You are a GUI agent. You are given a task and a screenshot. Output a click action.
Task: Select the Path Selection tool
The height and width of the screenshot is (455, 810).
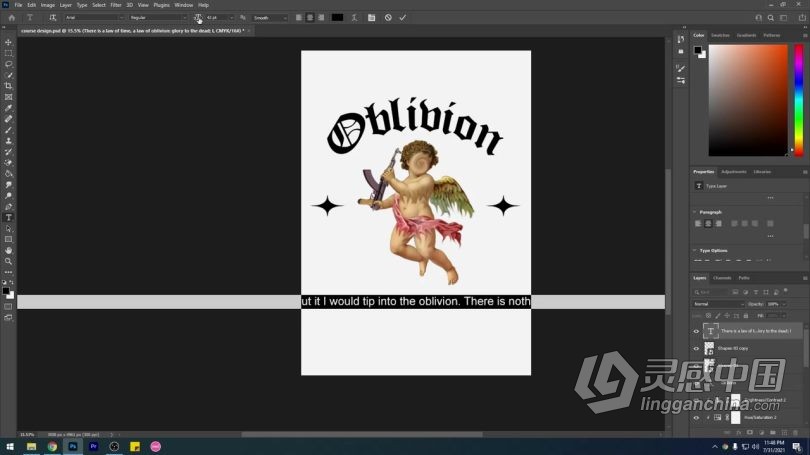[8, 228]
